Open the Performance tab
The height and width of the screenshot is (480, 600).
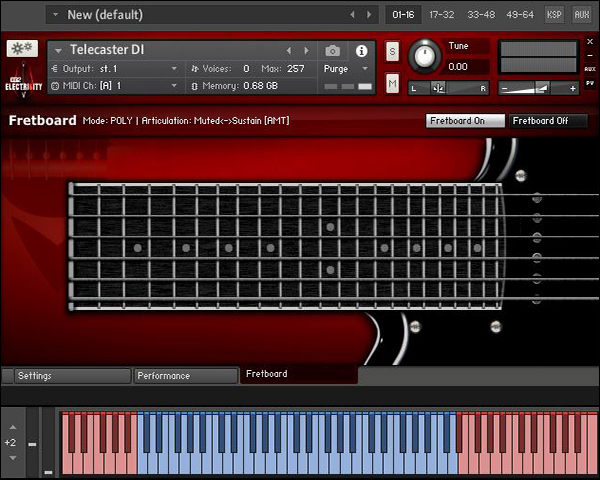click(186, 376)
